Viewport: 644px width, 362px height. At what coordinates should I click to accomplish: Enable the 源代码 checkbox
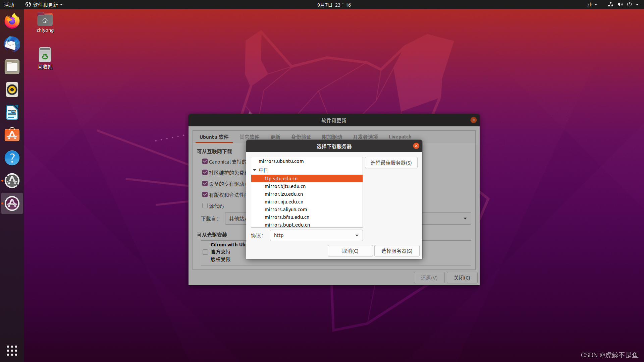205,205
